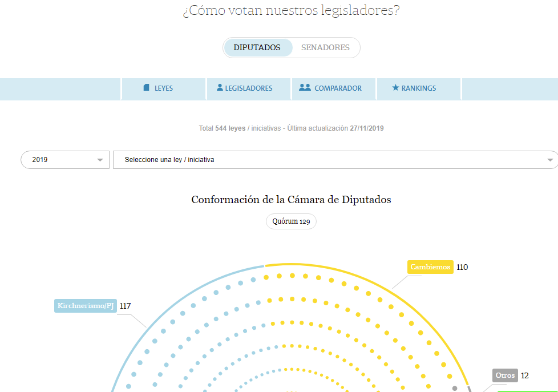This screenshot has height=392, width=558.
Task: Select the Cambiemos party label
Action: pyautogui.click(x=430, y=267)
